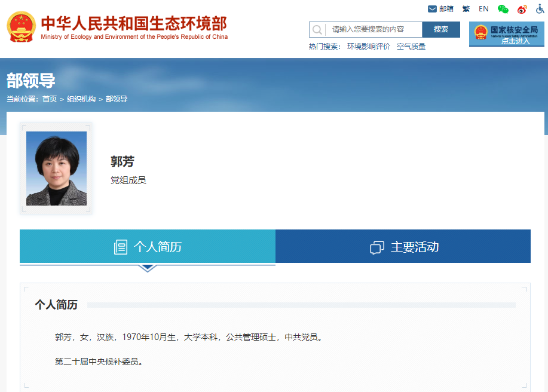
Task: Click the wheelchair accessibility icon
Action: pos(540,9)
